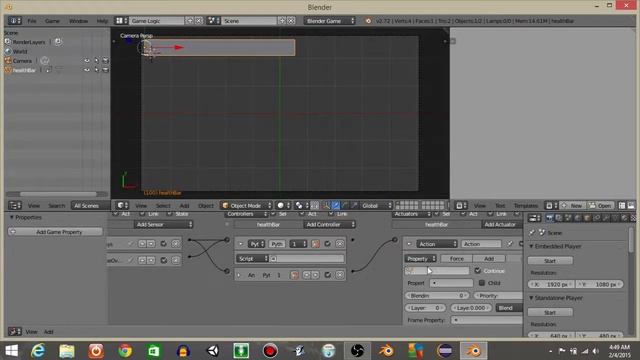Open the Text Editor type selector
Viewport: 640px width, 360px height.
(x=461, y=205)
